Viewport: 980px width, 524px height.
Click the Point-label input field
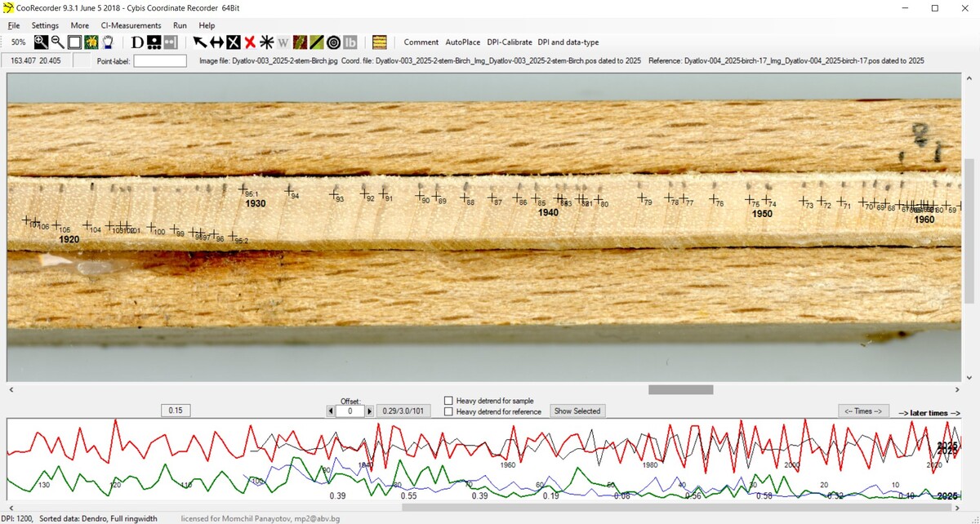point(160,61)
